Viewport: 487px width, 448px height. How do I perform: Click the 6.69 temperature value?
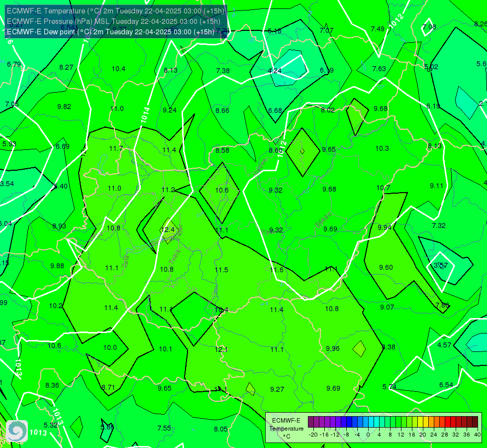click(62, 146)
